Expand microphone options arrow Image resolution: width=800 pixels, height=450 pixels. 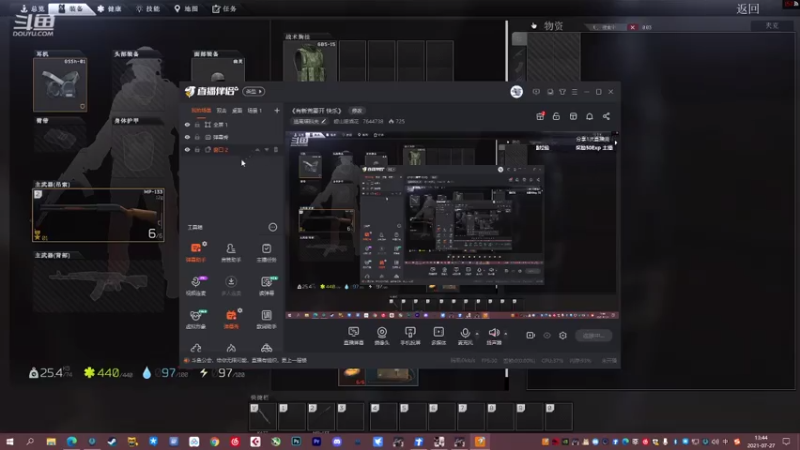click(x=477, y=334)
